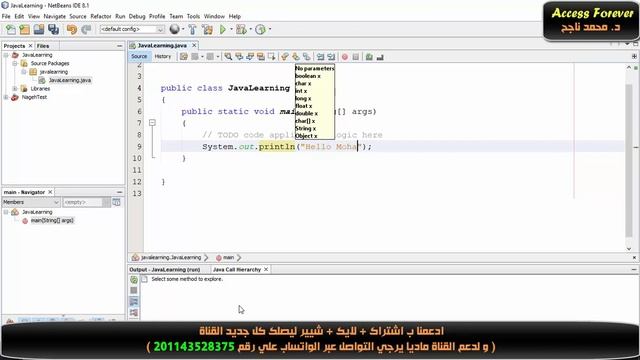Click the Open Project toolbar icon
Screen dimensions: 640x360
click(x=39, y=29)
